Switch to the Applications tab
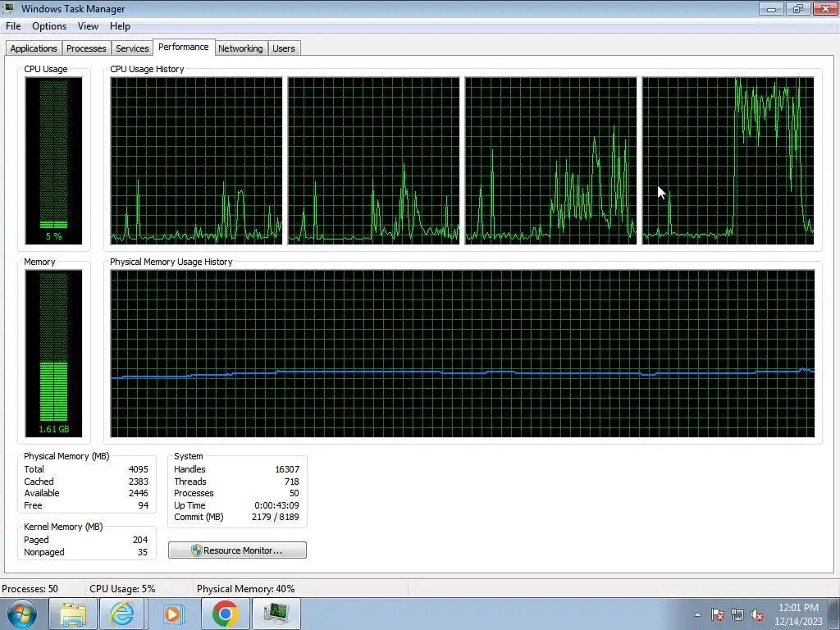Image resolution: width=840 pixels, height=630 pixels. (33, 48)
